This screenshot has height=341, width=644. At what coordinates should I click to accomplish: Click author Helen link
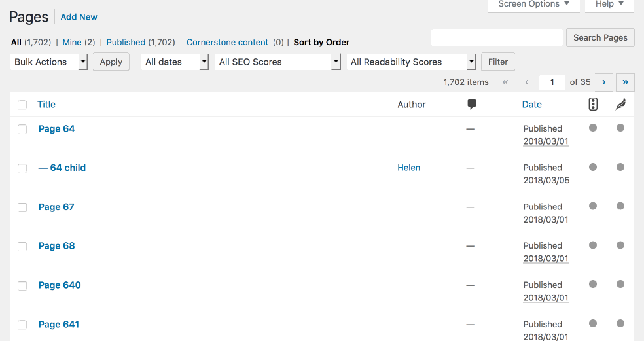click(408, 168)
